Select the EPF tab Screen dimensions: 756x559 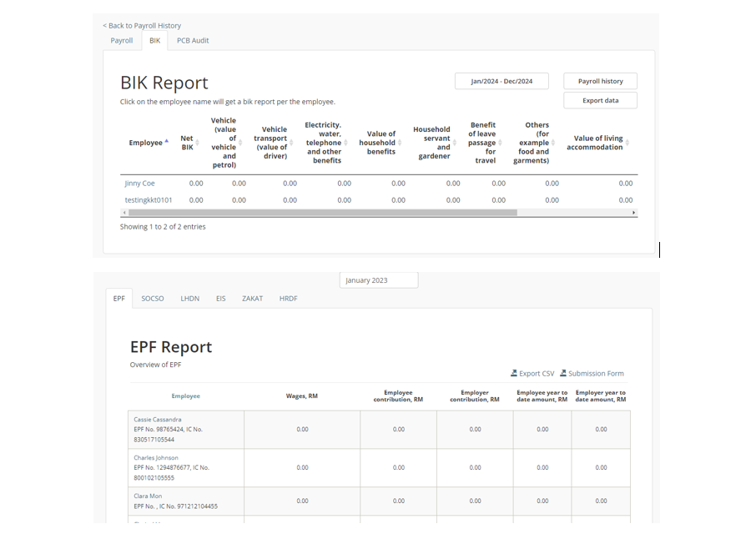point(119,299)
